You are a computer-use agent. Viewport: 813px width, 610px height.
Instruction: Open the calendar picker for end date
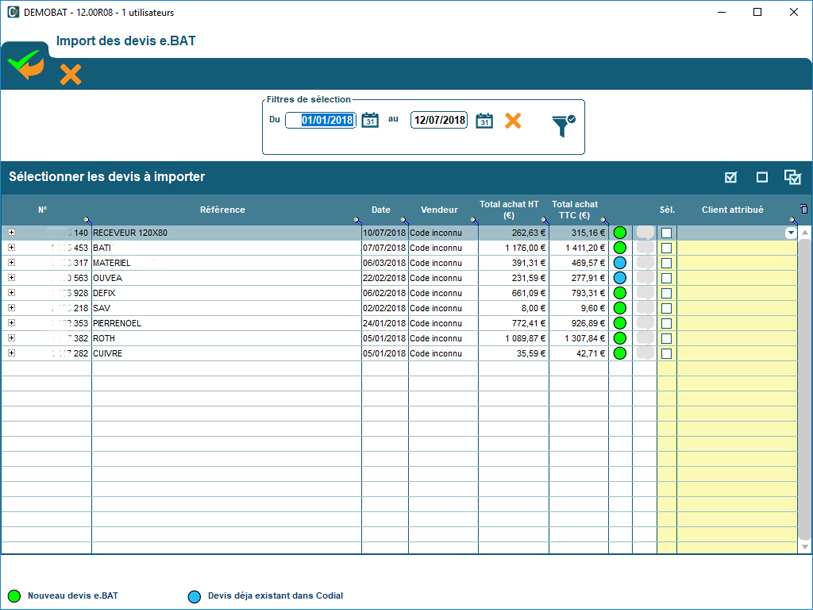(484, 121)
